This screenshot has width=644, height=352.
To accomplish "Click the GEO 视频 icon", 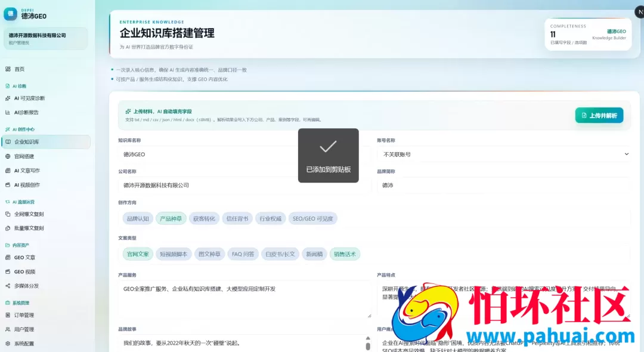I will 8,271.
